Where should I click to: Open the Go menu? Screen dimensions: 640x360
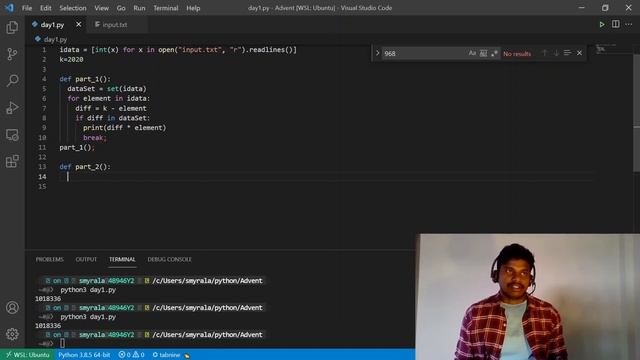click(121, 8)
